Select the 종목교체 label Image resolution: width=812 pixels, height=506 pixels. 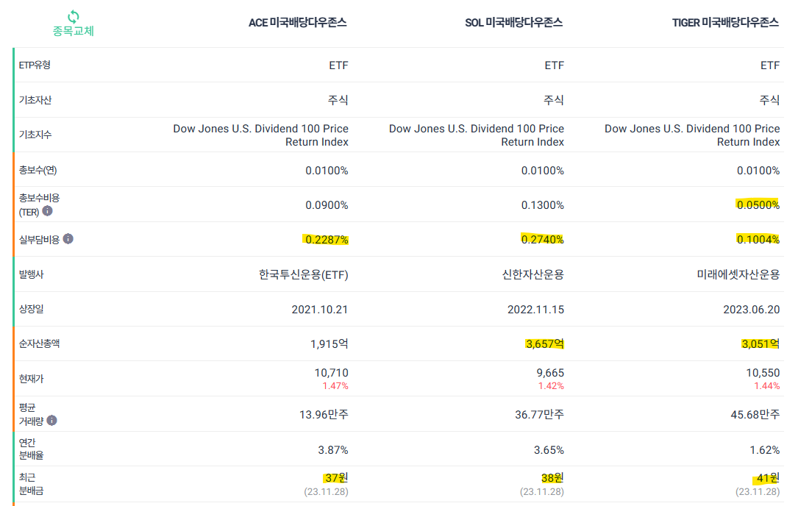73,31
